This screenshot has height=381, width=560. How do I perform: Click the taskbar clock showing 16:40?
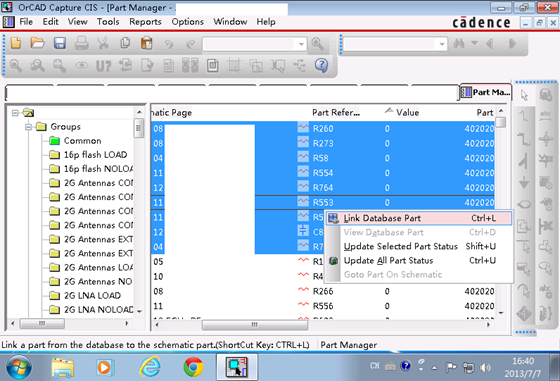(522, 361)
